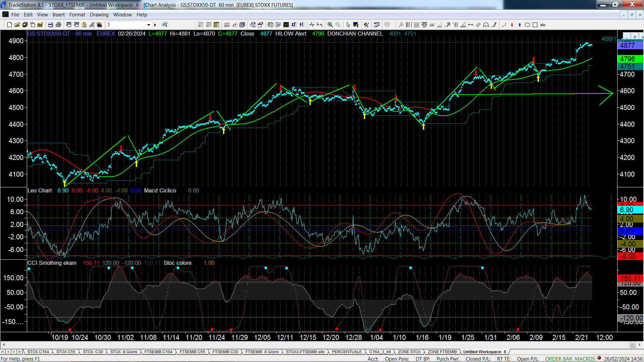
Task: Open a file with the yellow folder icon
Action: (x=17, y=25)
